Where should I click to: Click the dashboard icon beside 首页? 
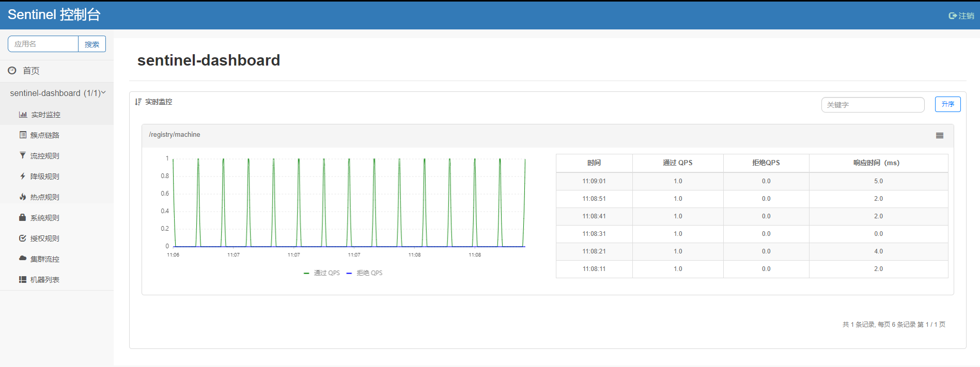click(12, 70)
